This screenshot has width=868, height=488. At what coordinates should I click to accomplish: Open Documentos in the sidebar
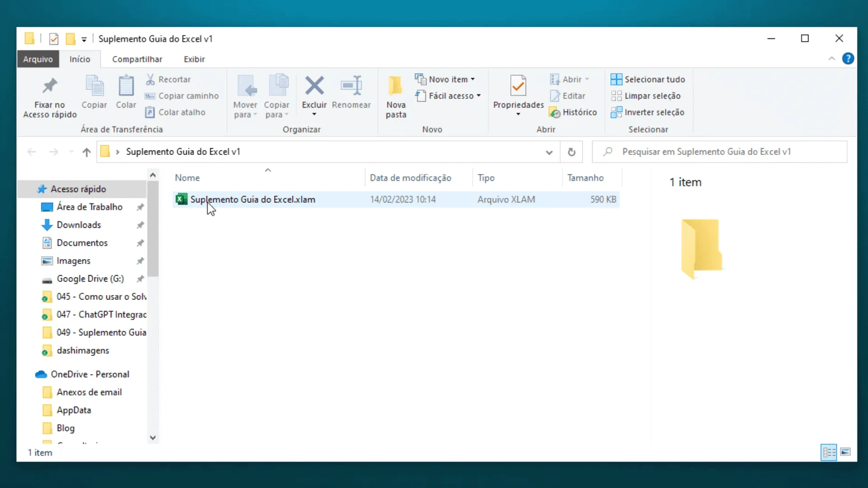coord(82,243)
